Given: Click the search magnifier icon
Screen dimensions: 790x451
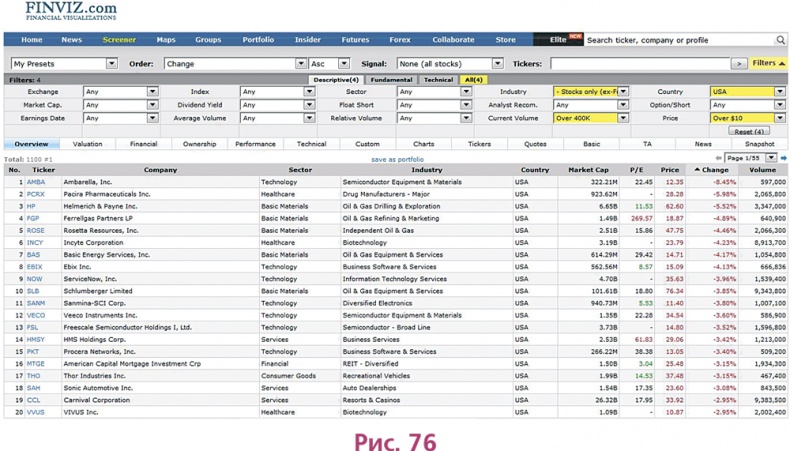Looking at the screenshot, I should pyautogui.click(x=780, y=40).
